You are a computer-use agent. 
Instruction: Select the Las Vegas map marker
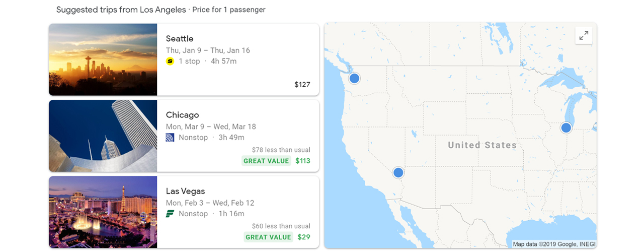click(x=398, y=173)
